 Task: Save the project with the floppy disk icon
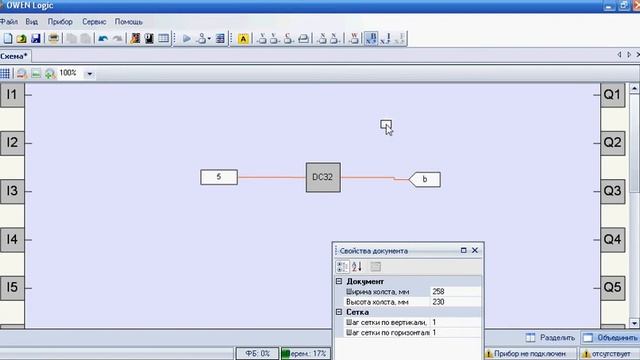[x=36, y=38]
